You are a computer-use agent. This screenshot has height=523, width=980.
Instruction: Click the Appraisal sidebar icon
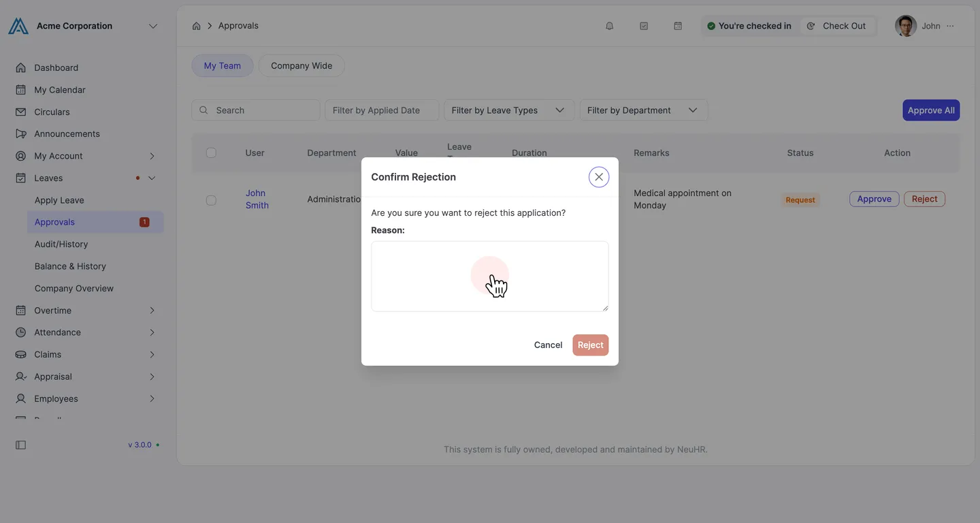[21, 377]
